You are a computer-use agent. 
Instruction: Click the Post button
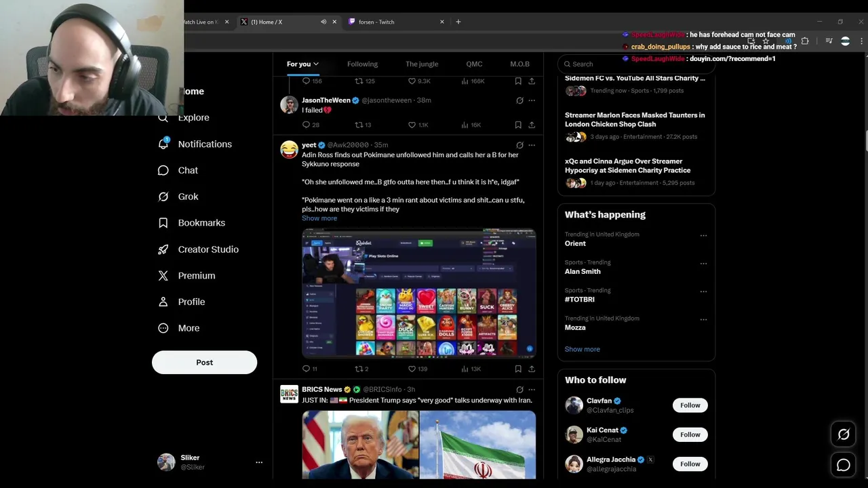(204, 363)
